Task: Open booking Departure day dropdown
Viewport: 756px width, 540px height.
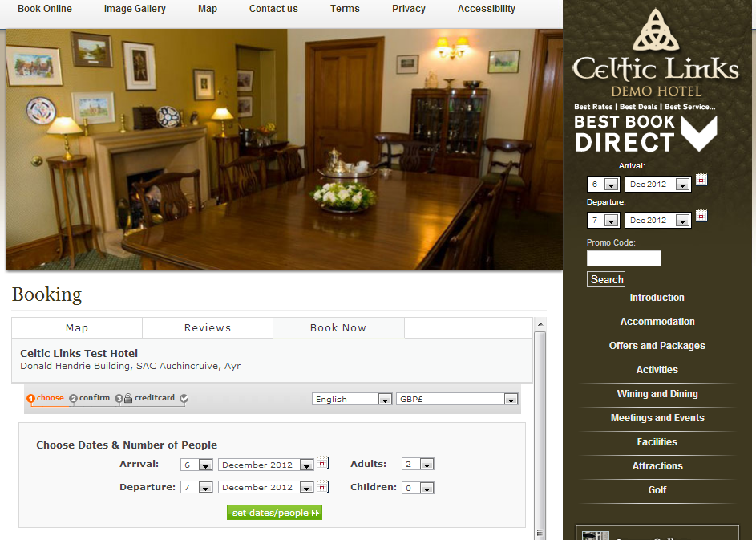Action: point(196,487)
